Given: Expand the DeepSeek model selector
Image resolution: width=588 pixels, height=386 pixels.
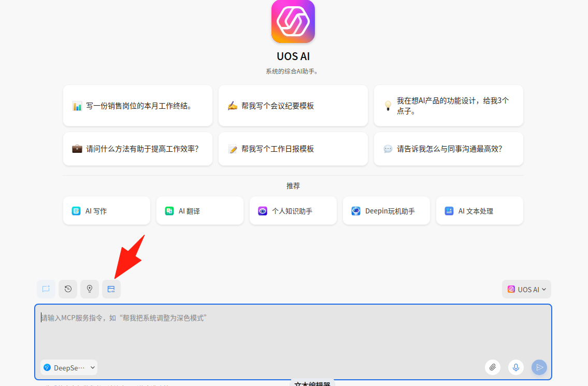Looking at the screenshot, I should pyautogui.click(x=69, y=368).
